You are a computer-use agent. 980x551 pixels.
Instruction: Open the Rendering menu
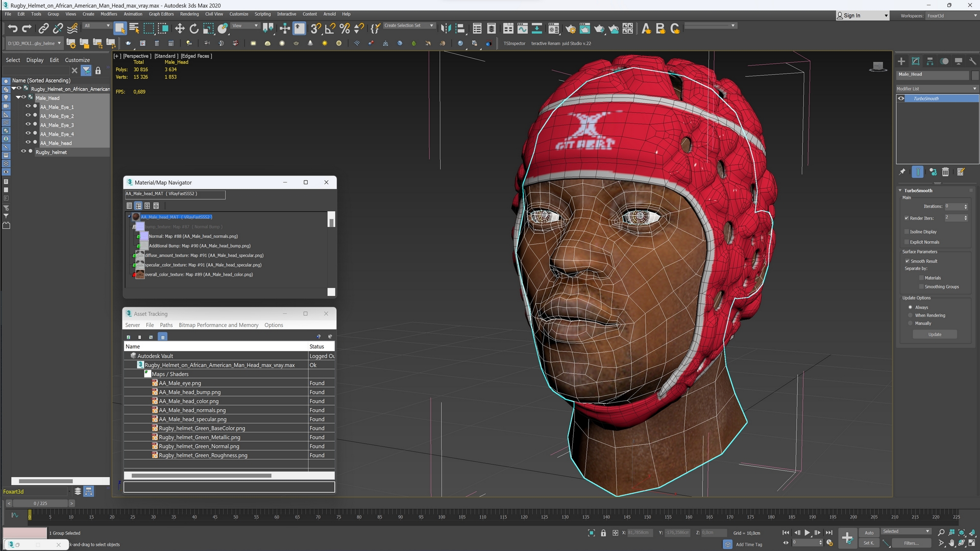[189, 14]
